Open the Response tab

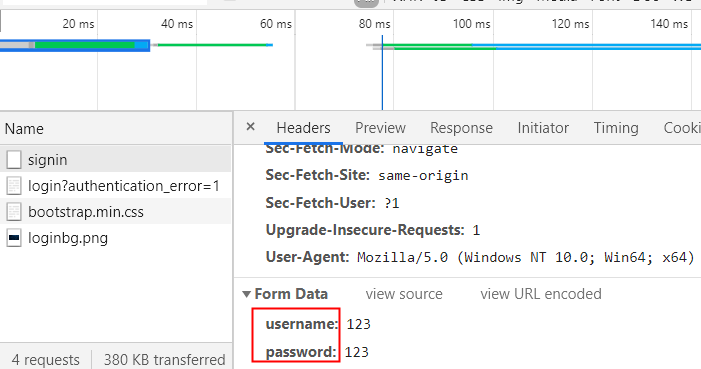coord(461,128)
